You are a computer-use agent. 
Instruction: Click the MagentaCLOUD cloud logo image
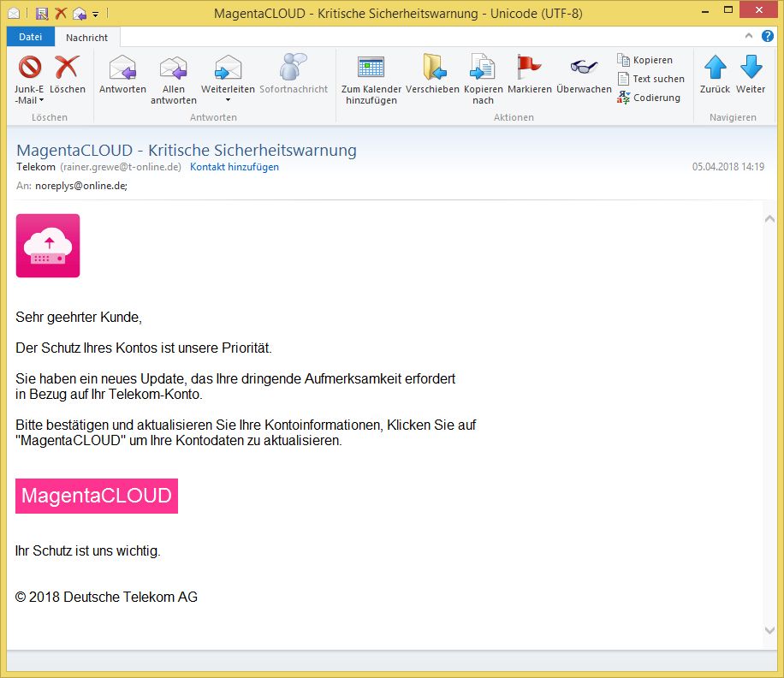coord(48,246)
